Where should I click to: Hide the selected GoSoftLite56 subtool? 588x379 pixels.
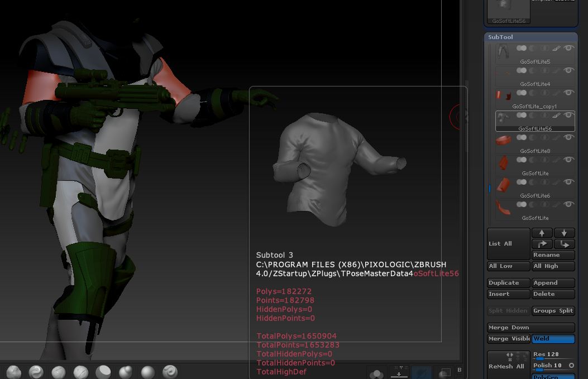point(569,115)
